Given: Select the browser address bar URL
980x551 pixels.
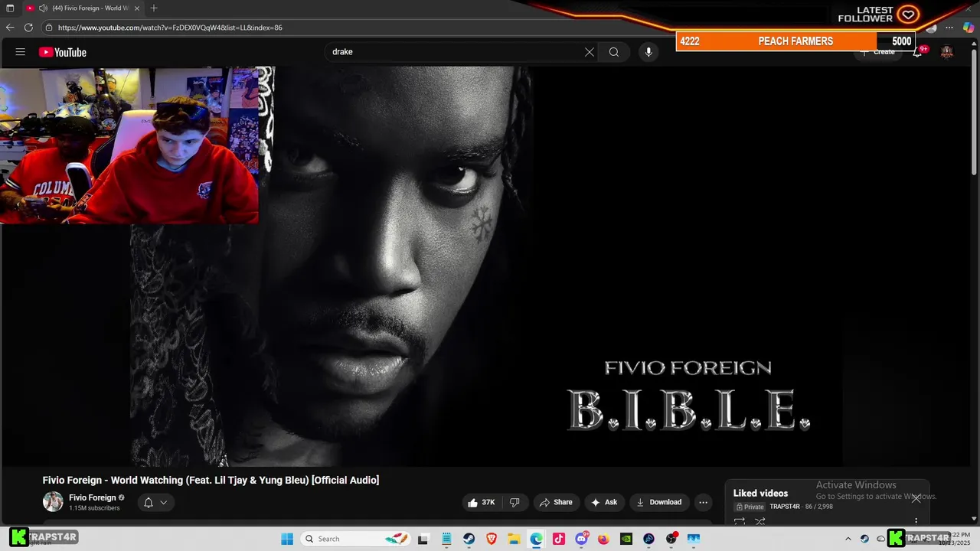Looking at the screenshot, I should [170, 28].
